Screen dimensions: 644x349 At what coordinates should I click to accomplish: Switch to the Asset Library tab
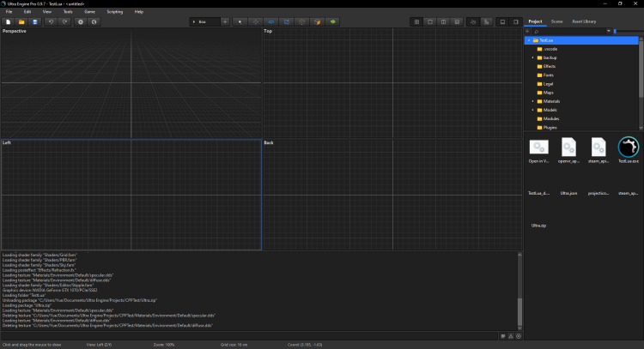click(584, 21)
